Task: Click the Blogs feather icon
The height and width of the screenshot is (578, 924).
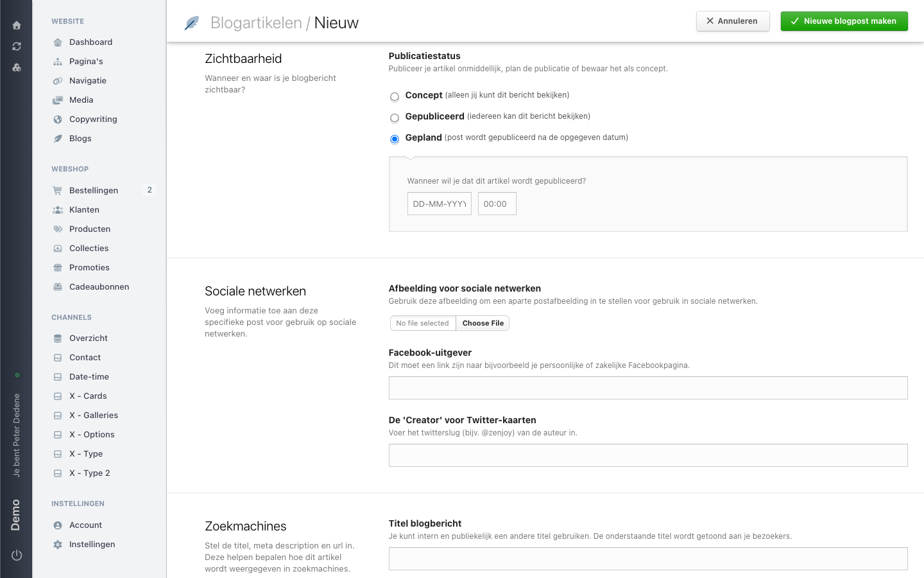Action: (x=58, y=139)
